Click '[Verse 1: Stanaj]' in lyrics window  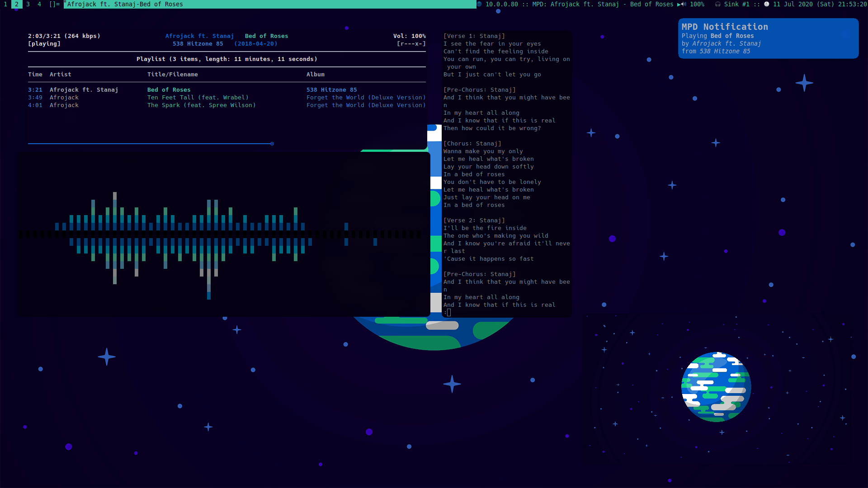pyautogui.click(x=474, y=36)
